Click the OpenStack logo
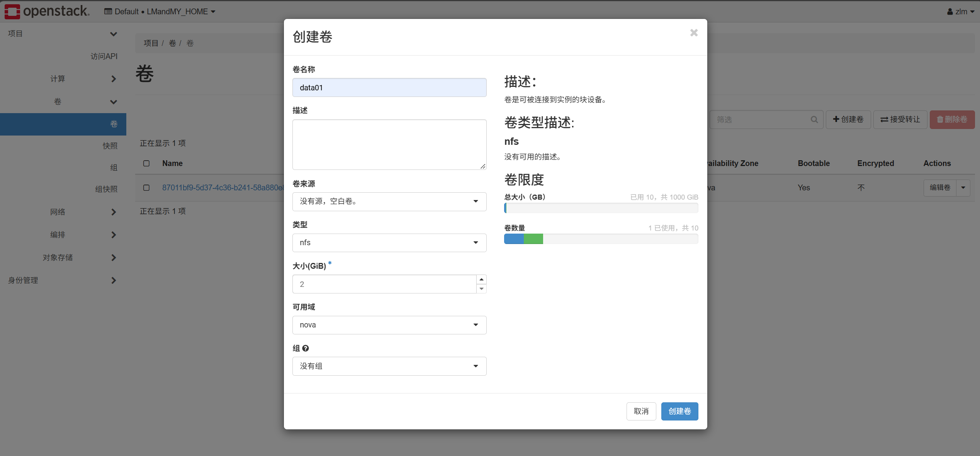 coord(47,11)
